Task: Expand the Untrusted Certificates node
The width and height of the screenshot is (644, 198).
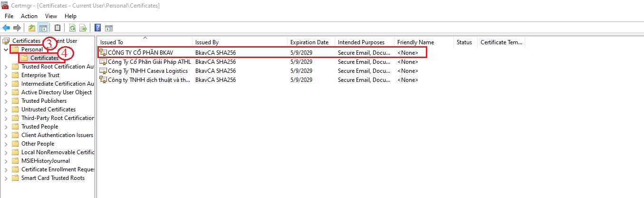Action: tap(6, 109)
